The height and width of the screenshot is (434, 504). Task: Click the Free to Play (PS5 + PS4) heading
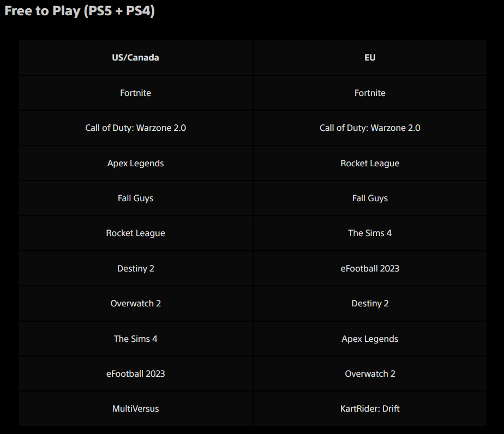(80, 11)
